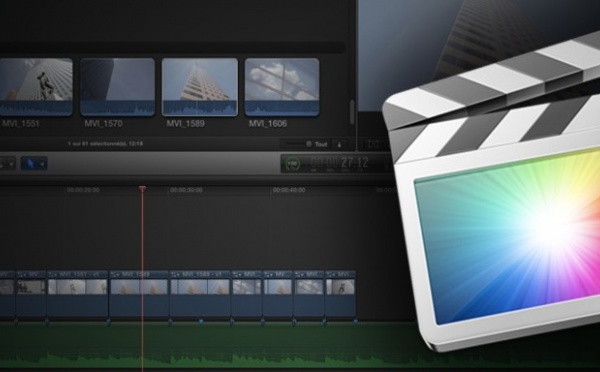The height and width of the screenshot is (372, 600).
Task: Click the timecode display reading 27:12
Action: pyautogui.click(x=354, y=163)
